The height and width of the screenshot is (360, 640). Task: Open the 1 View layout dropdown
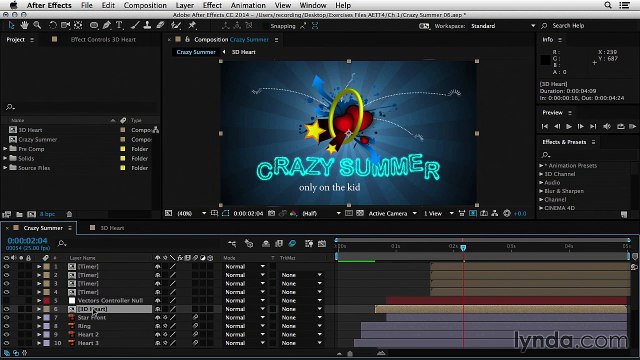438,213
